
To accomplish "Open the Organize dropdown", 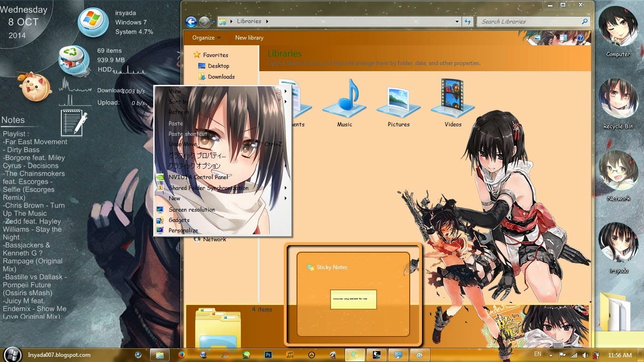I will (x=205, y=38).
